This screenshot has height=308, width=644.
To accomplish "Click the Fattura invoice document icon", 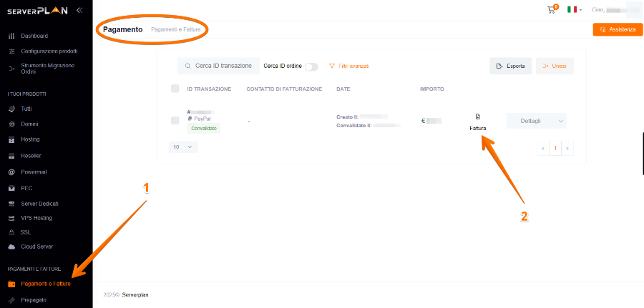I will pyautogui.click(x=478, y=116).
